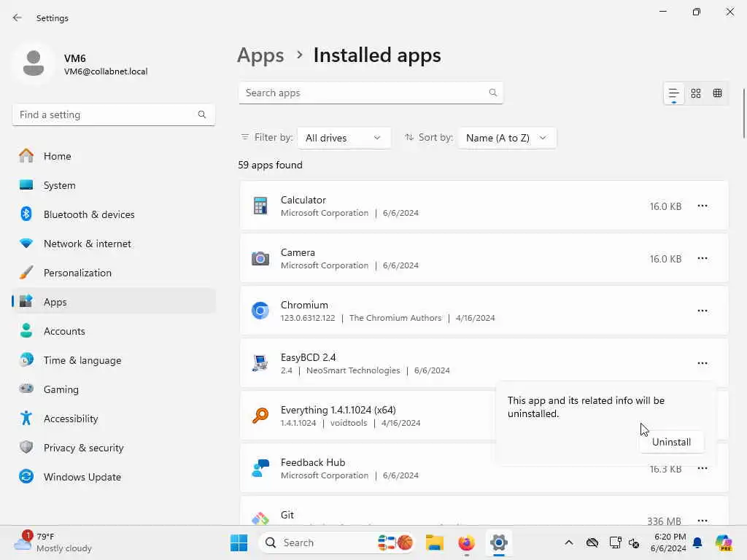This screenshot has height=560, width=747.
Task: Click the VM6 user avatar
Action: tap(34, 64)
